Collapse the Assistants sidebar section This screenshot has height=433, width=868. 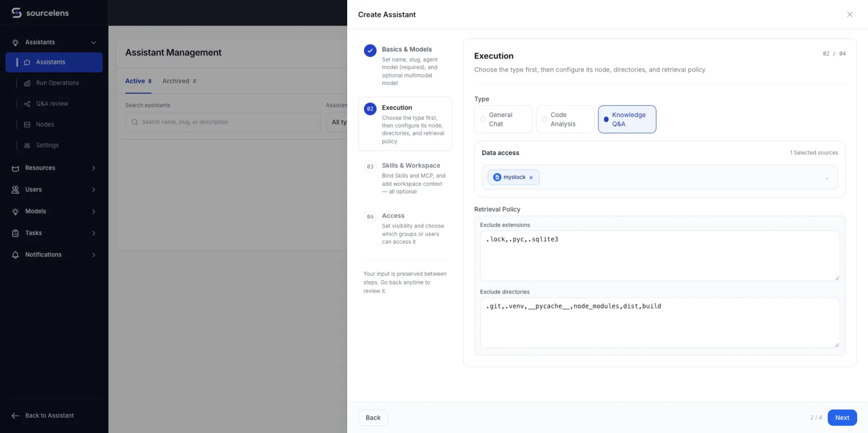point(93,42)
